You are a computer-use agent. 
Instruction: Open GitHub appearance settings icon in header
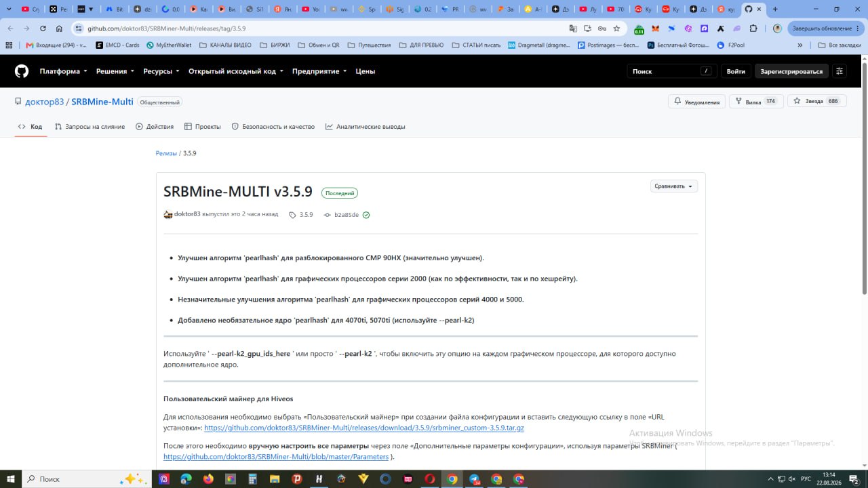coord(840,71)
